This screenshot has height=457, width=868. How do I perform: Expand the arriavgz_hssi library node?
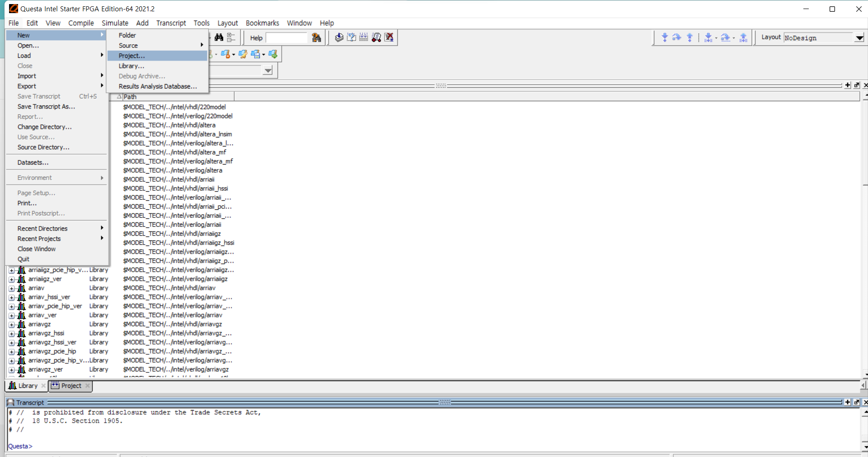[x=12, y=334]
